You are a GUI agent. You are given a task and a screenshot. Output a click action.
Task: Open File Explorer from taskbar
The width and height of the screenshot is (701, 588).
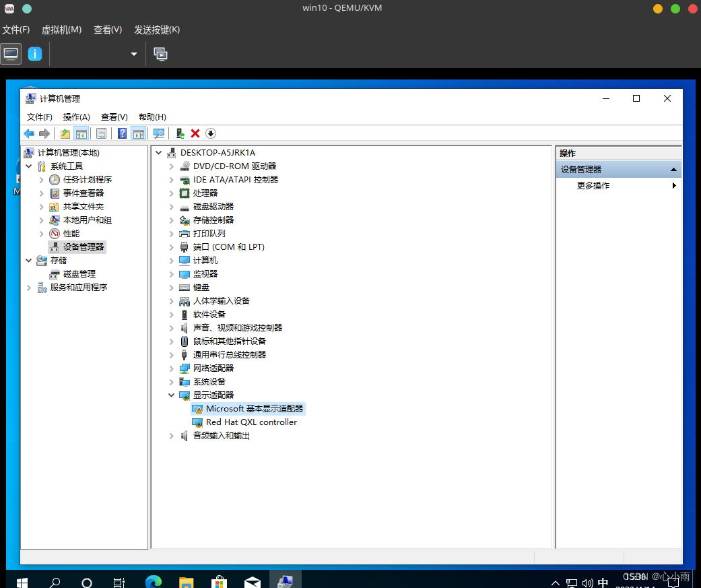coord(186,582)
